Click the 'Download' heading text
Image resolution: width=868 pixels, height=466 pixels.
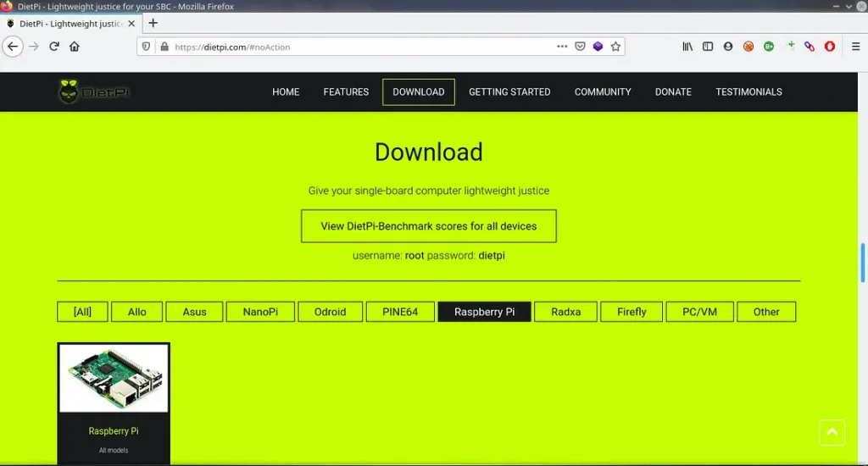click(x=428, y=153)
